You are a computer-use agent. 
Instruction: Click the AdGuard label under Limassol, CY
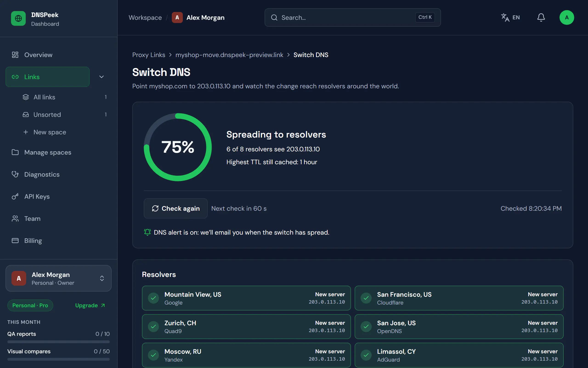click(388, 359)
